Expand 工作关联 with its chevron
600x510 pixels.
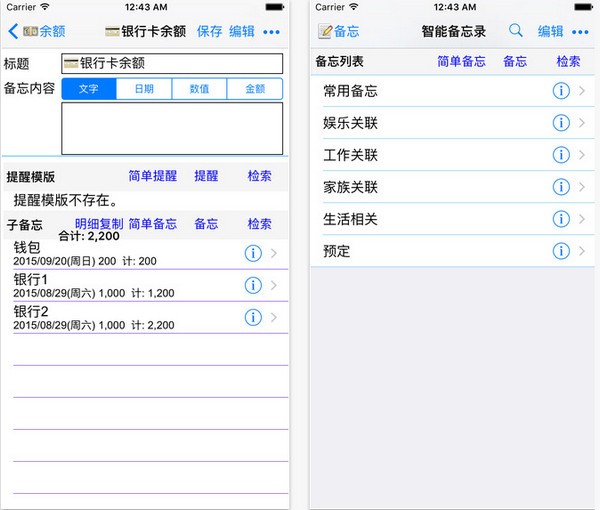coord(582,155)
